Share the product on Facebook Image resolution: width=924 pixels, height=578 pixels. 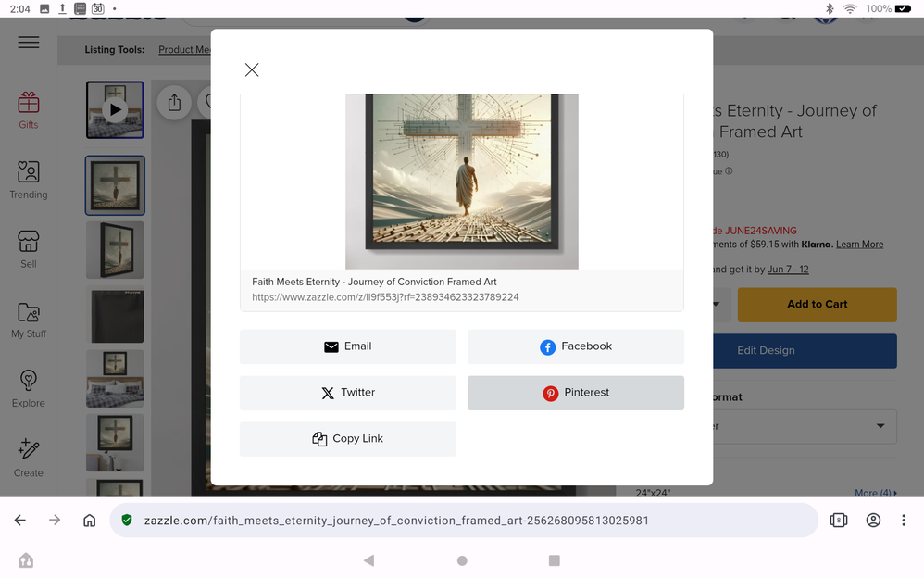pos(575,346)
